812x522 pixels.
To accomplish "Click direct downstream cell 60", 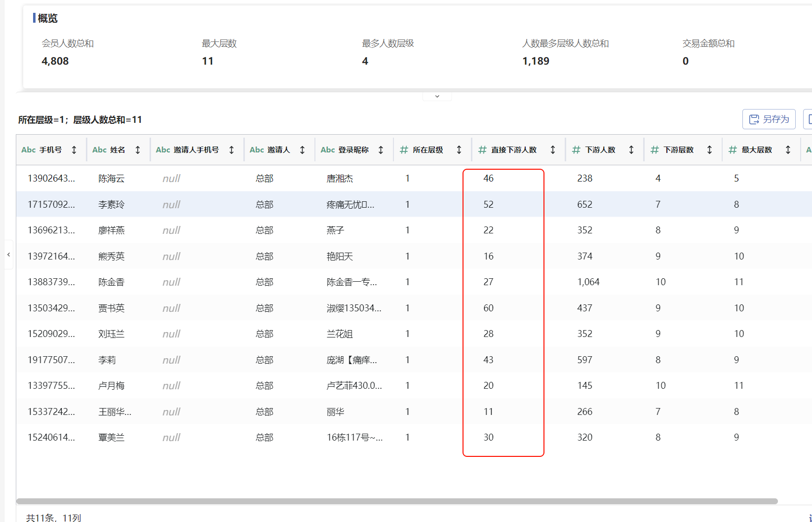I will (488, 308).
